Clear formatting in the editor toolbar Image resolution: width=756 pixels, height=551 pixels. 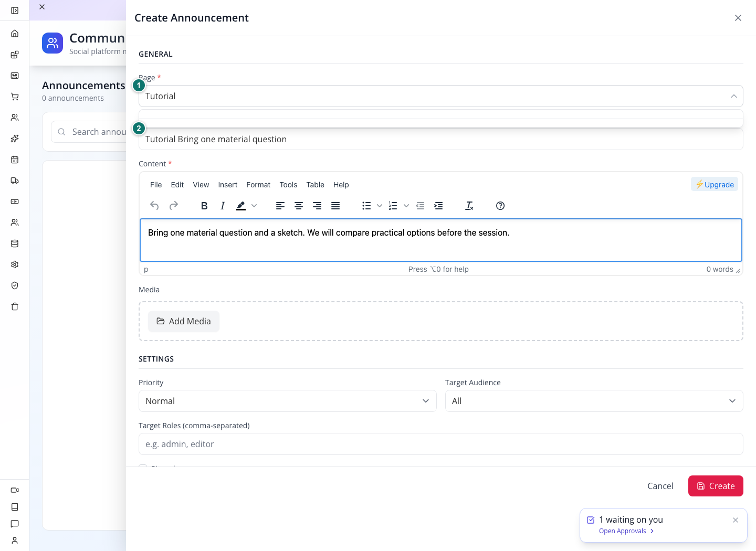click(469, 206)
